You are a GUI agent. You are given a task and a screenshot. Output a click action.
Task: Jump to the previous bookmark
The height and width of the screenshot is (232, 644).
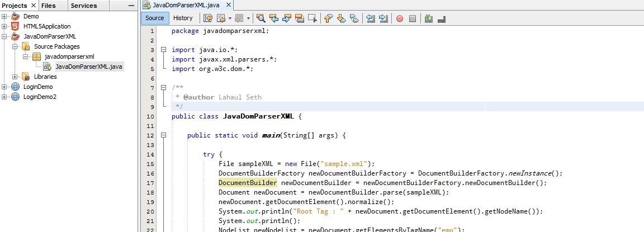[328, 18]
